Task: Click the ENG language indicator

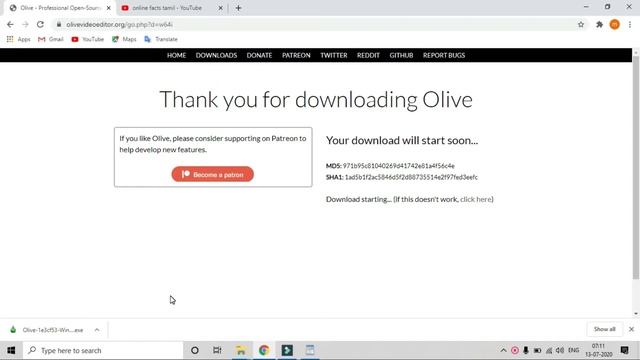Action: tap(573, 350)
